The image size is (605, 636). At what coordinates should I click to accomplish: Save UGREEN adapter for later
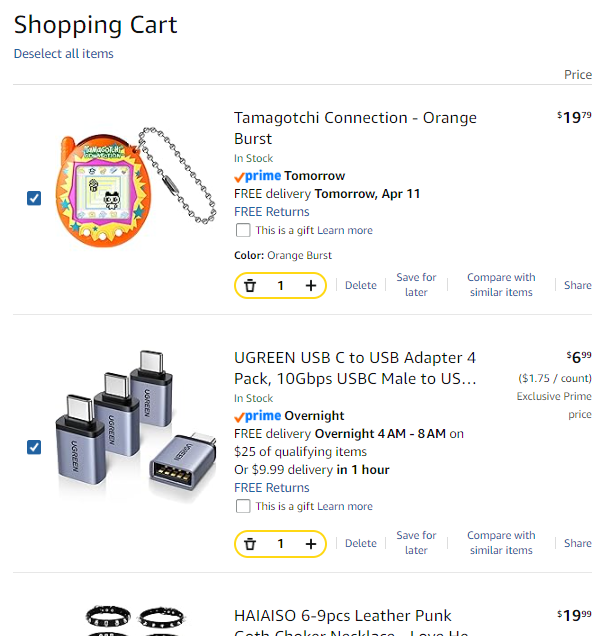pyautogui.click(x=416, y=543)
